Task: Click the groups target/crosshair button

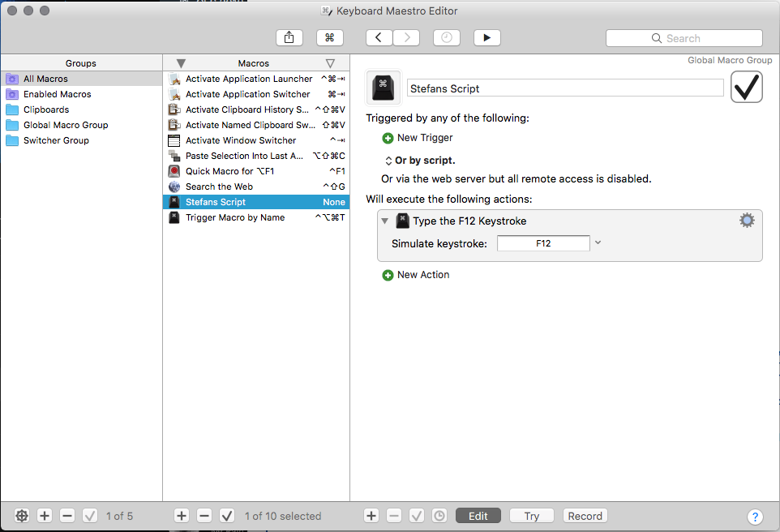Action: click(22, 516)
